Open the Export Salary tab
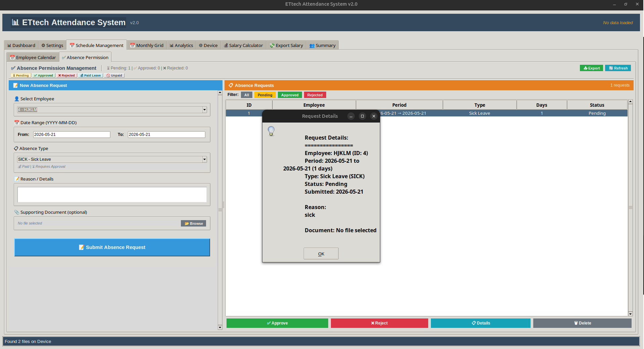 click(x=286, y=45)
